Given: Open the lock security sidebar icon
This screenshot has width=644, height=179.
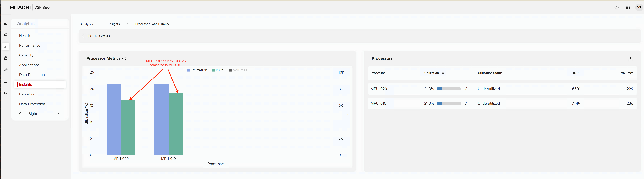Looking at the screenshot, I should coord(6,58).
